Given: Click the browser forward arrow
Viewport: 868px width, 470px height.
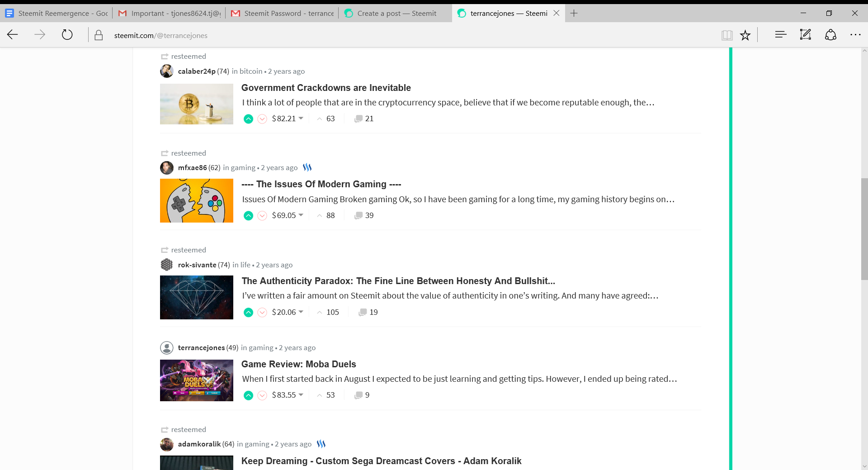Looking at the screenshot, I should tap(40, 35).
